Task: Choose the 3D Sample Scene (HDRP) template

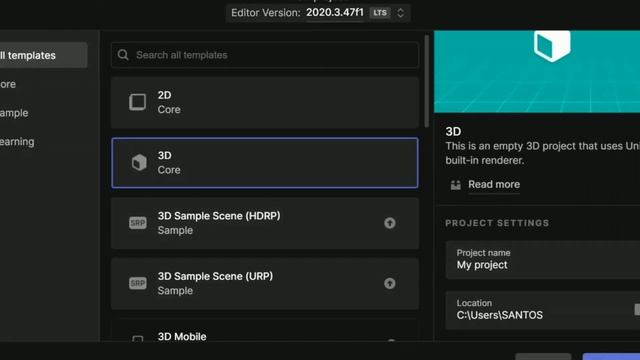Action: coord(264,223)
